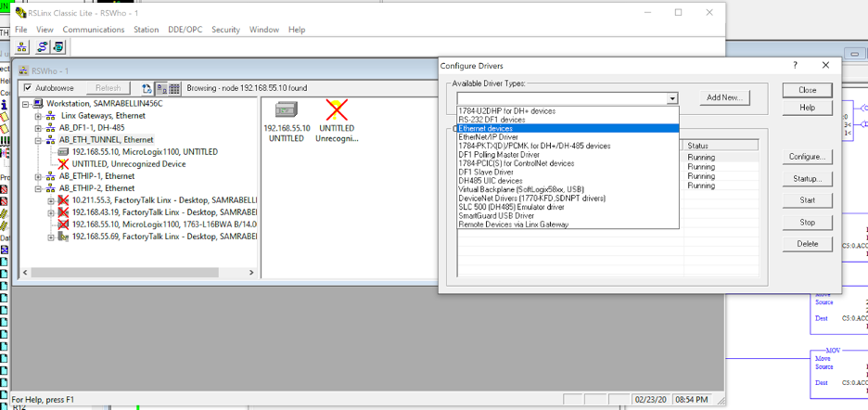868x410 pixels.
Task: Click the Workstation computer icon in the tree
Action: 38,104
